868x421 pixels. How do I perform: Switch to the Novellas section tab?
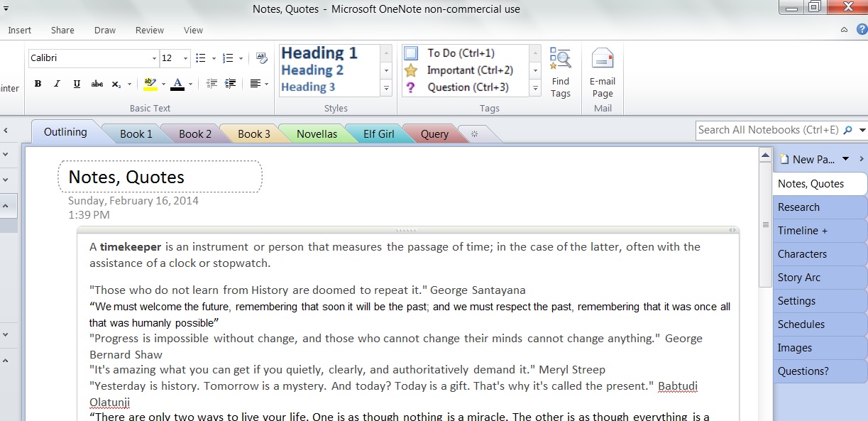pos(317,133)
